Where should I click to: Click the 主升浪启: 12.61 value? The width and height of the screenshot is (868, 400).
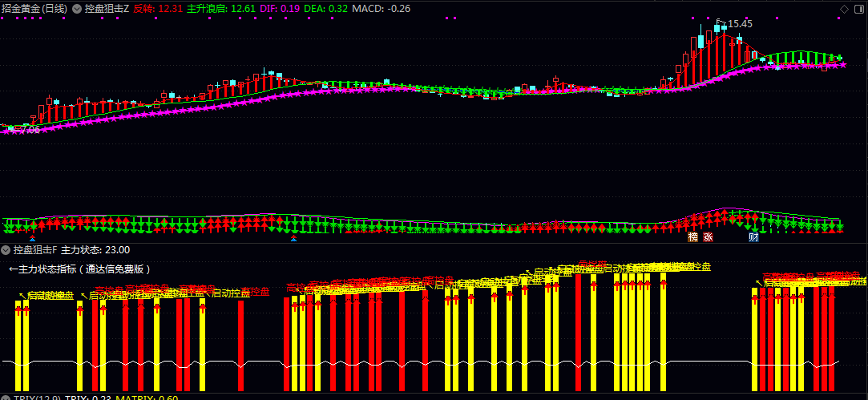coord(221,9)
